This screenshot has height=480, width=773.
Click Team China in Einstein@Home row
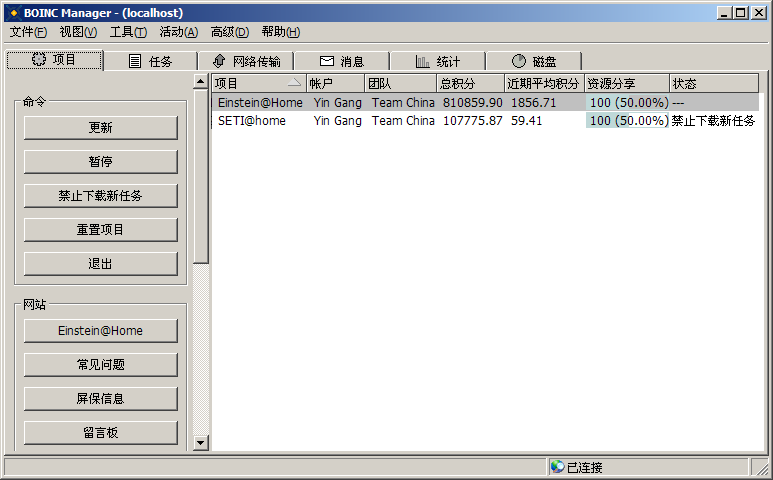[x=403, y=103]
